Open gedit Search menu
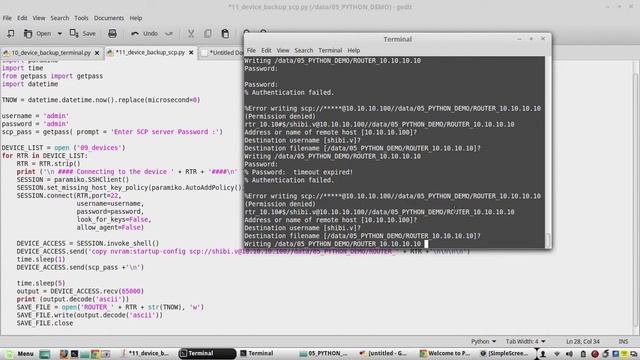640x360 pixels. pos(60,18)
